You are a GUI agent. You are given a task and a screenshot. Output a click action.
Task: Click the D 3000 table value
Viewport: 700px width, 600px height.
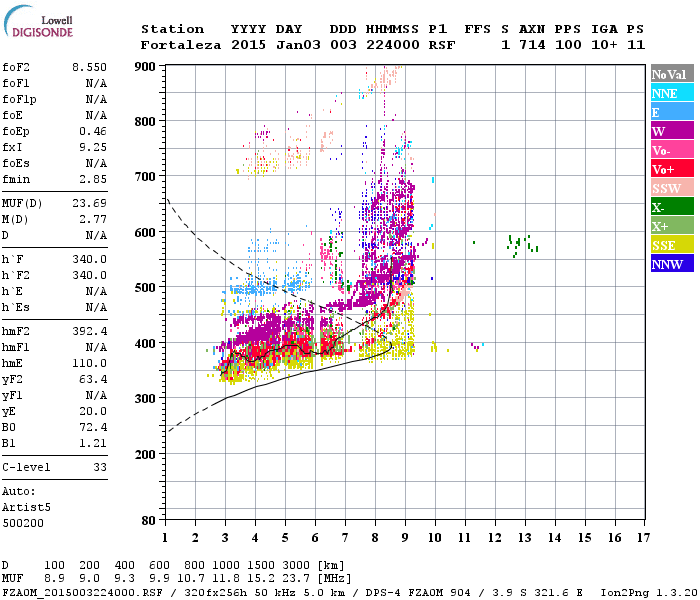296,565
